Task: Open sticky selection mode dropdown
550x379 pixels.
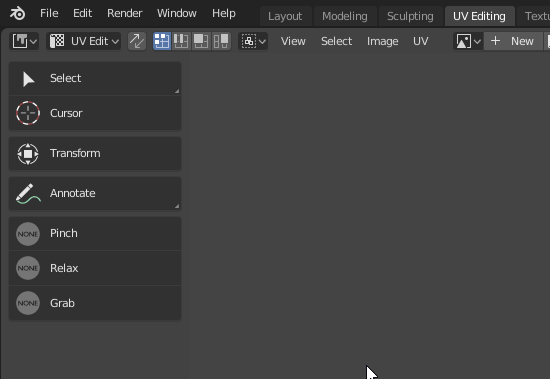Action: (253, 41)
